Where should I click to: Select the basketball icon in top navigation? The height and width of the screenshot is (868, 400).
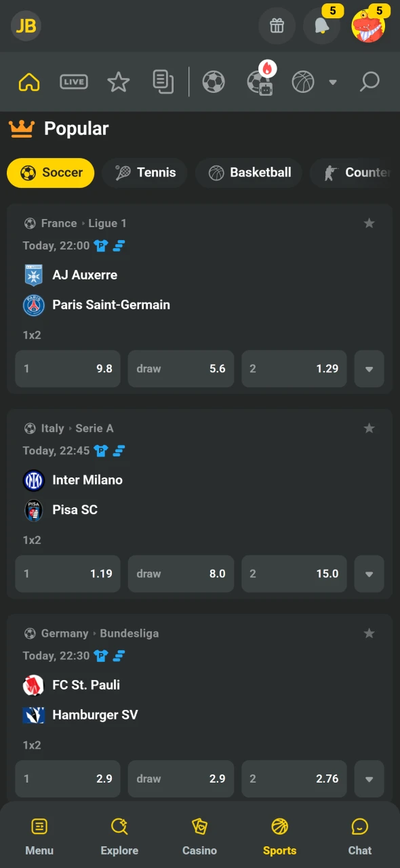click(x=302, y=81)
